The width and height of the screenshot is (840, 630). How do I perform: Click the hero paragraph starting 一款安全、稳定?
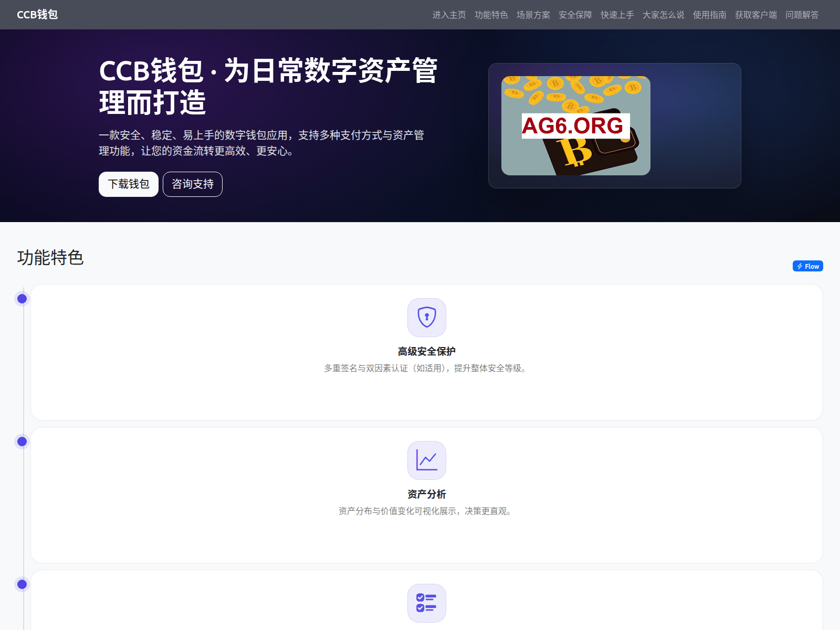click(x=261, y=143)
